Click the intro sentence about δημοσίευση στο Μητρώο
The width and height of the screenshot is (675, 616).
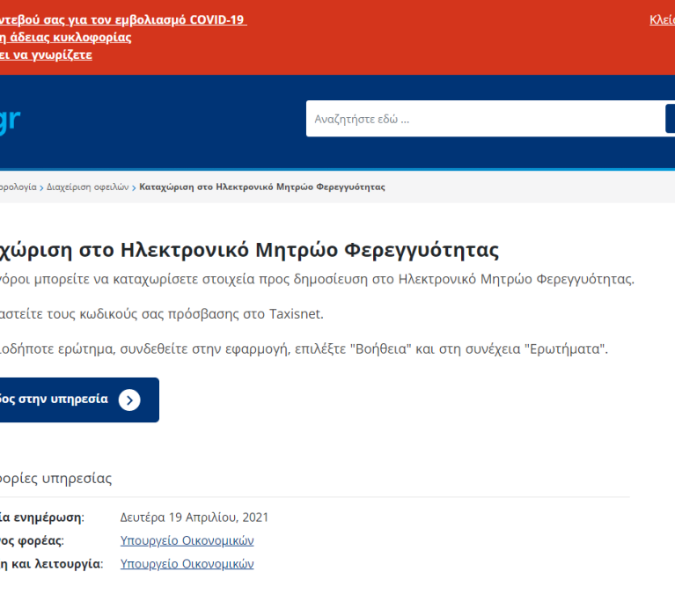click(318, 279)
